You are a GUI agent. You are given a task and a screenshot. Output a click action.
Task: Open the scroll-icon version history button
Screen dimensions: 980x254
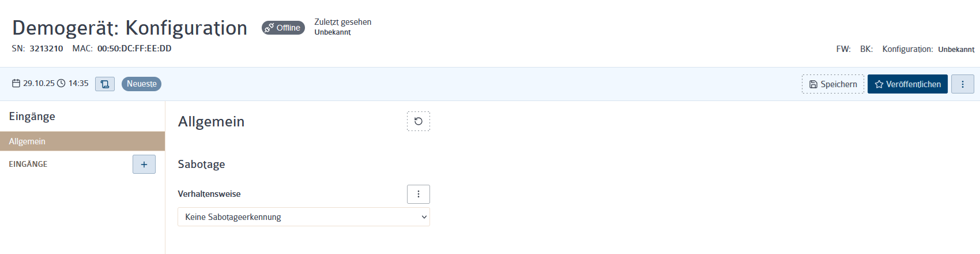click(x=105, y=84)
